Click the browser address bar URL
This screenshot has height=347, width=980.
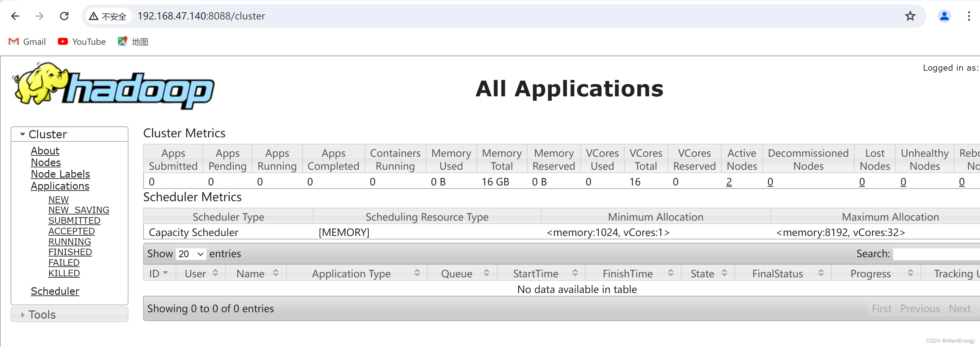click(x=201, y=16)
